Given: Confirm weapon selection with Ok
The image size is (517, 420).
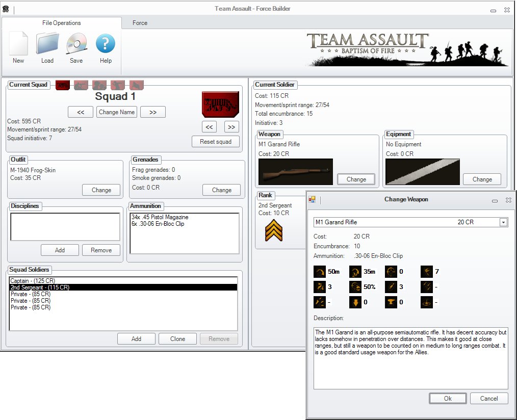Looking at the screenshot, I should 447,398.
